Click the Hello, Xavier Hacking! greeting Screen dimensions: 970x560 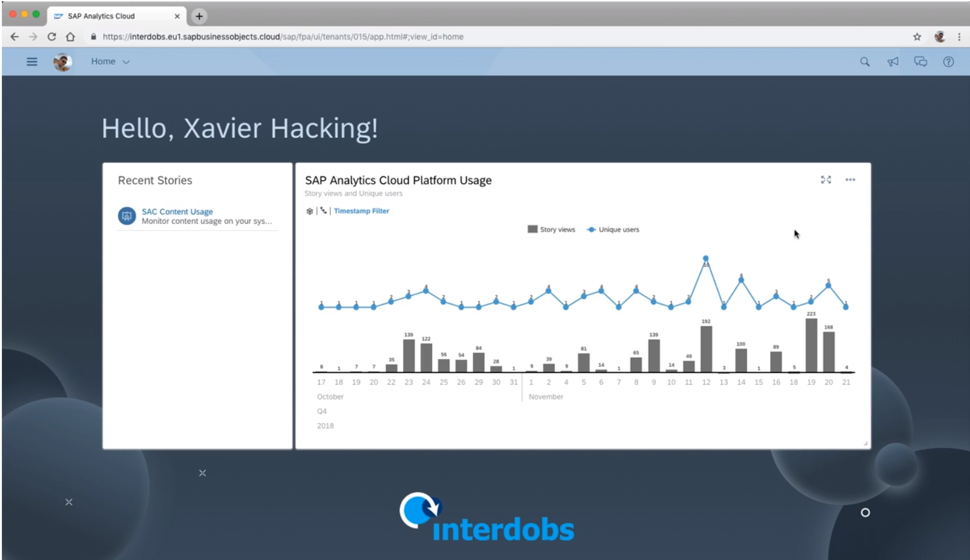click(x=240, y=128)
